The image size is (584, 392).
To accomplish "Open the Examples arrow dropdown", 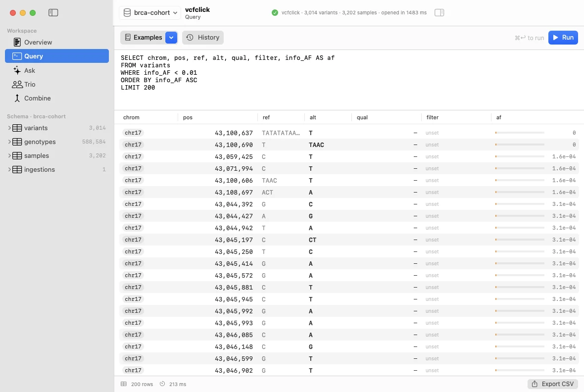I will (x=171, y=38).
